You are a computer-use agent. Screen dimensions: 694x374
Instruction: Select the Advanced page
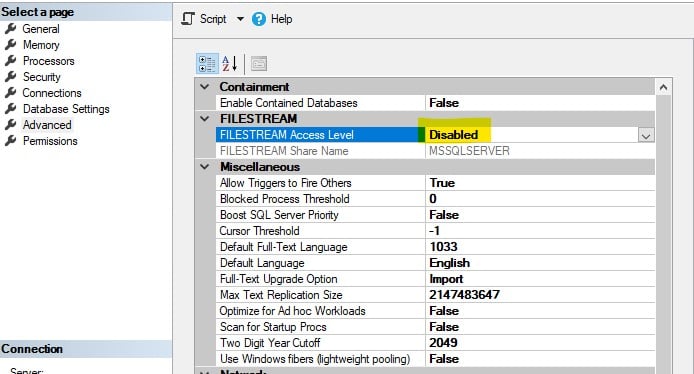tap(47, 125)
